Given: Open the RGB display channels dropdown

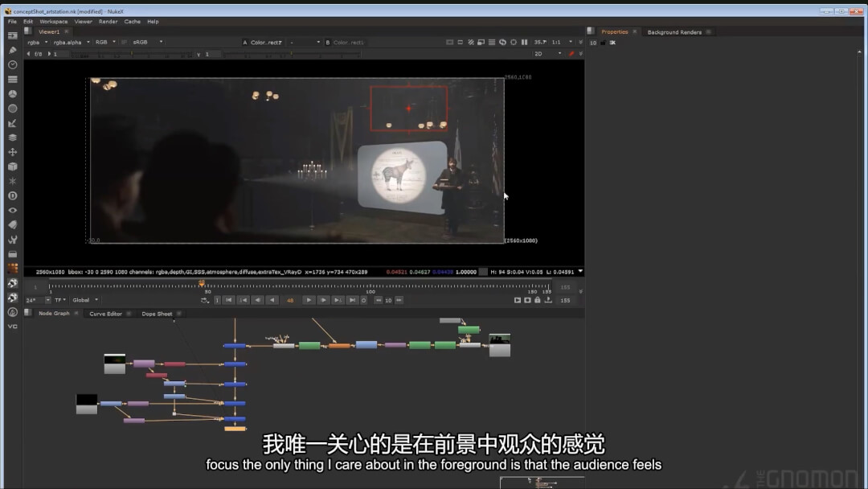Looking at the screenshot, I should pos(105,42).
